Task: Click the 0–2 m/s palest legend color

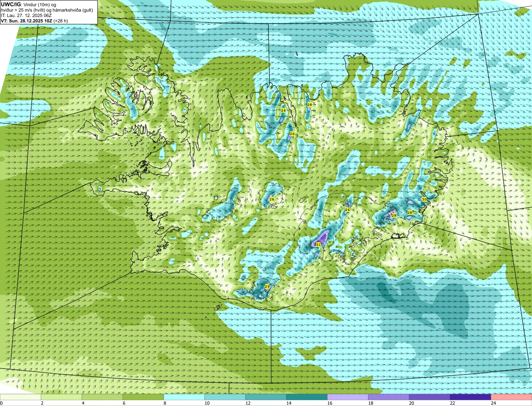Action: 21,397
